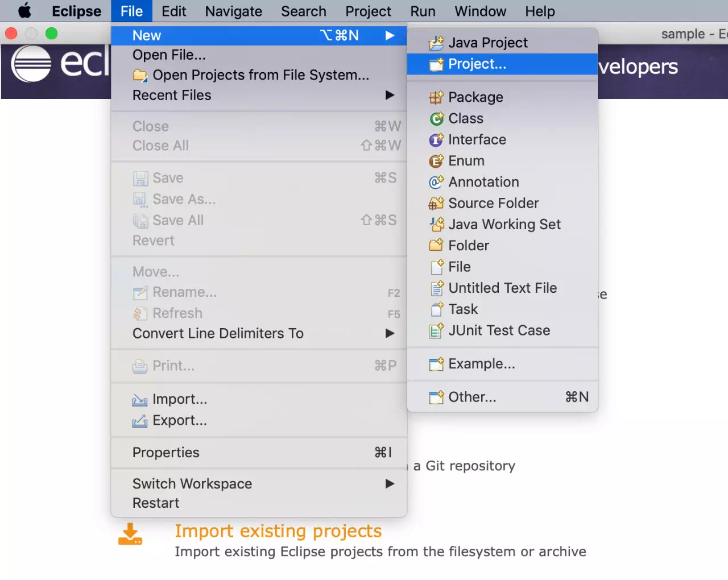Screen dimensions: 728x580
Task: Select Project... in the New submenu
Action: click(502, 64)
